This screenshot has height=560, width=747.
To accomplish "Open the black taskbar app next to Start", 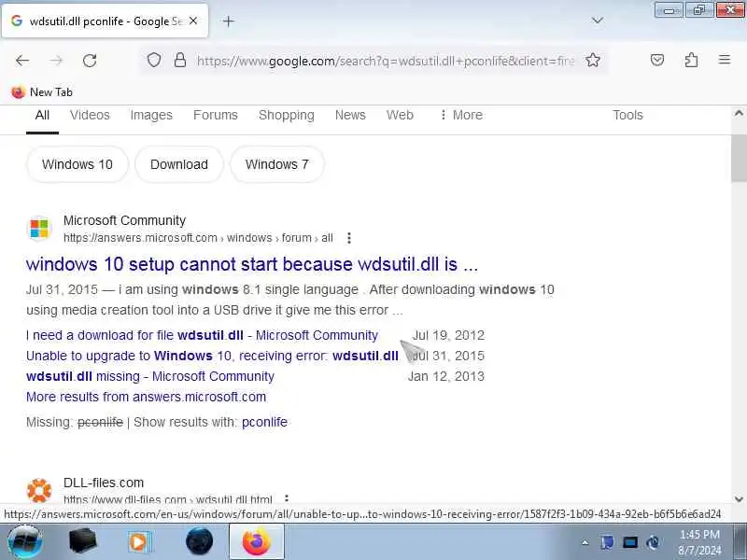I will click(x=82, y=542).
